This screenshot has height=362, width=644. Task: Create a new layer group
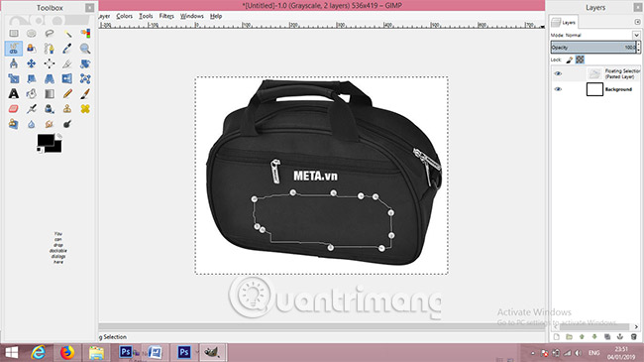(x=569, y=337)
